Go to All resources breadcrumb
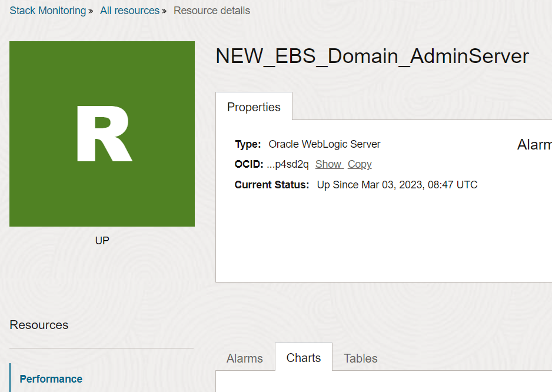Image resolution: width=552 pixels, height=392 pixels. [x=129, y=11]
